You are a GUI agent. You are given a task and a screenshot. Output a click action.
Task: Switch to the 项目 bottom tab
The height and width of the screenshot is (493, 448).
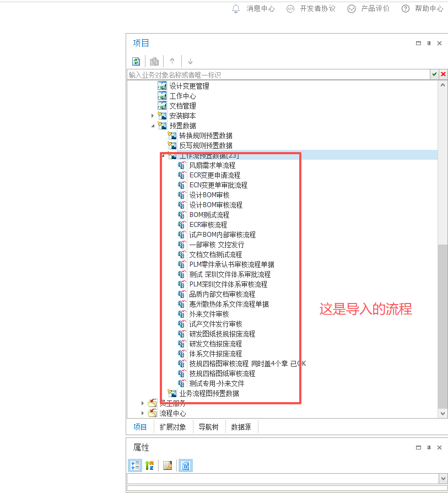tap(140, 427)
